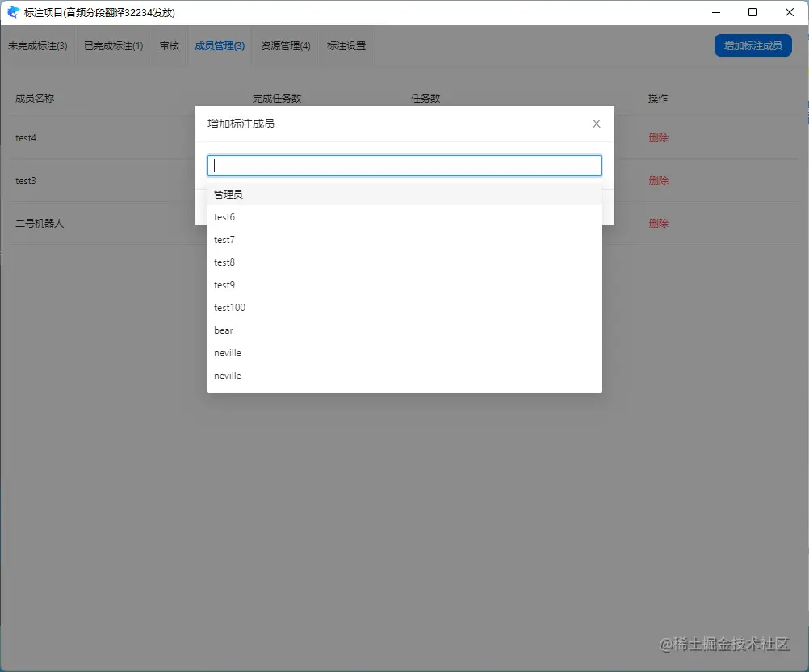
Task: Open the 未完成标注(3) tab
Action: click(x=38, y=46)
